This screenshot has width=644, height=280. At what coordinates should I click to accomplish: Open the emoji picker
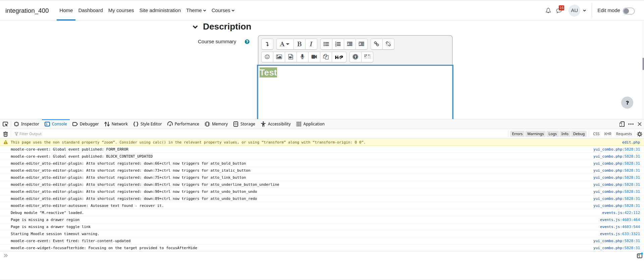[x=267, y=57]
